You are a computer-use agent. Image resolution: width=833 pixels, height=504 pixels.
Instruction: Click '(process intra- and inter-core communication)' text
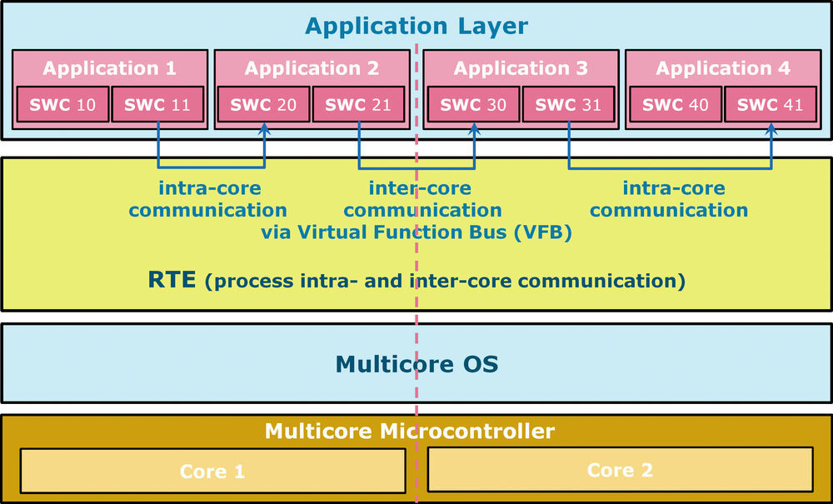click(x=445, y=281)
